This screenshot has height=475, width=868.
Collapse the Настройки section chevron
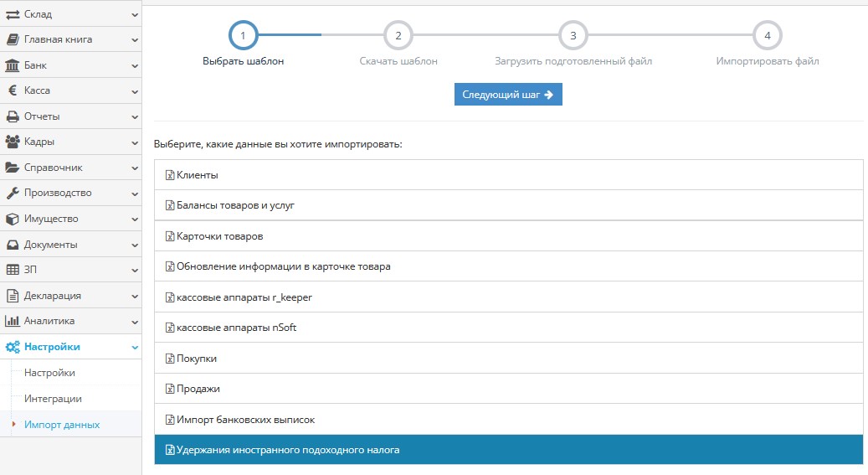[x=135, y=347]
